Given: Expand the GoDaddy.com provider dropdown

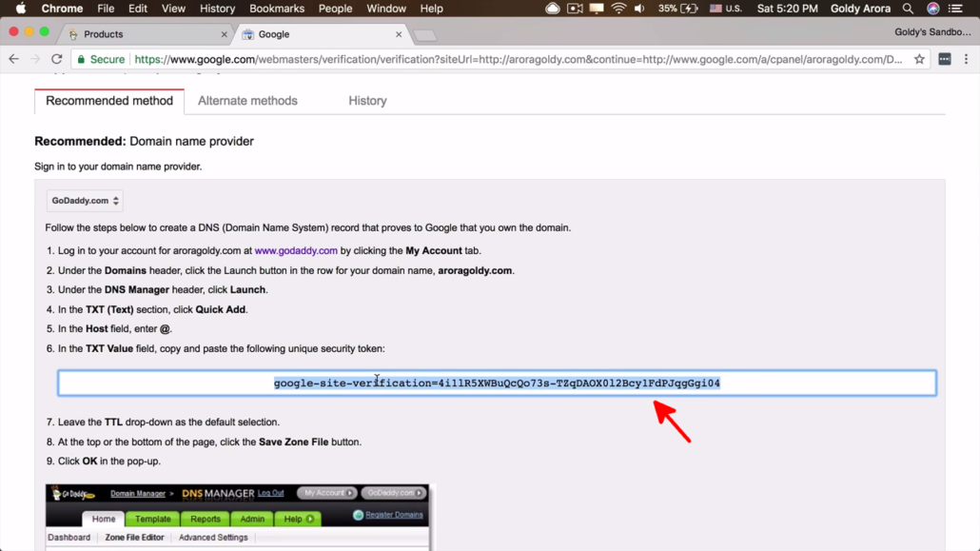Looking at the screenshot, I should tap(85, 201).
